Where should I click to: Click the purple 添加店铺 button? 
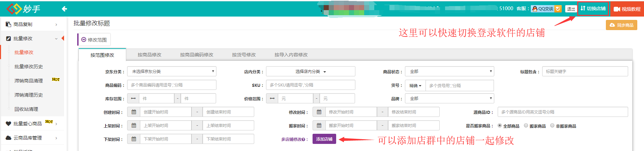coord(324,139)
